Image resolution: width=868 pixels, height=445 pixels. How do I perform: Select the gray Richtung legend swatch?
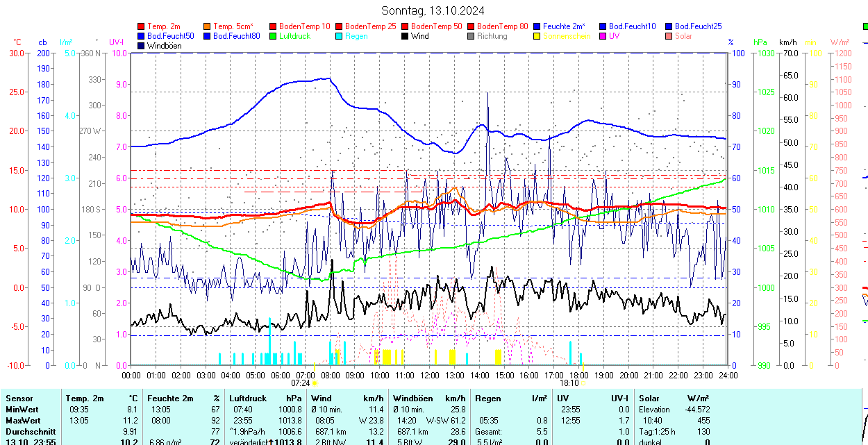point(471,36)
